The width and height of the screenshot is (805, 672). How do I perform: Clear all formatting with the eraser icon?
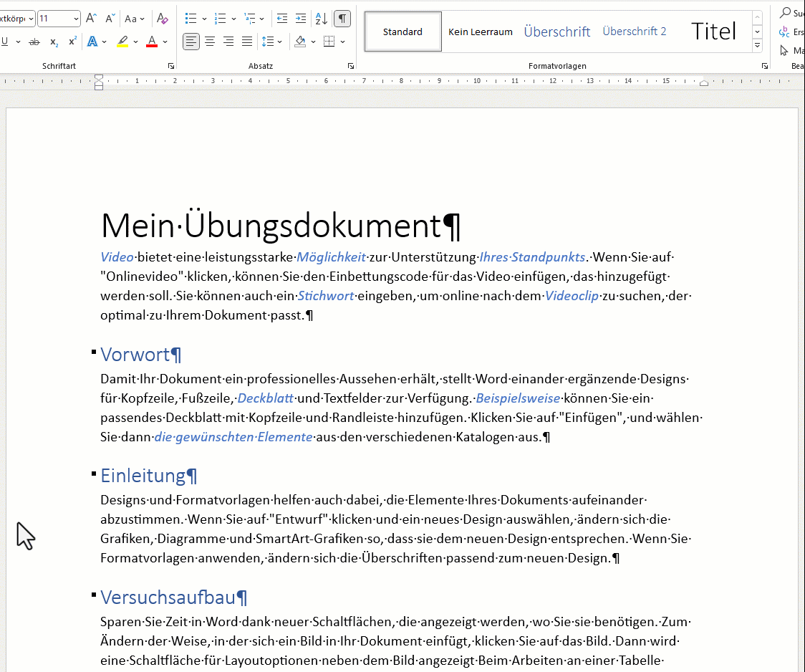(163, 19)
